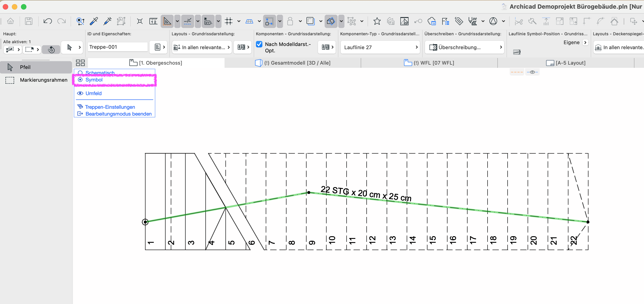Expand the Überschreibung dropdown

tap(464, 47)
